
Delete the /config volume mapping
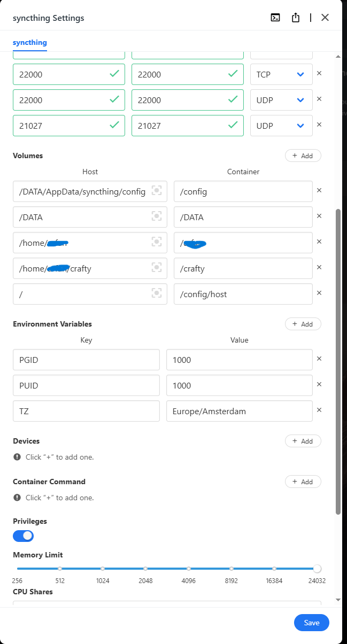pos(319,190)
